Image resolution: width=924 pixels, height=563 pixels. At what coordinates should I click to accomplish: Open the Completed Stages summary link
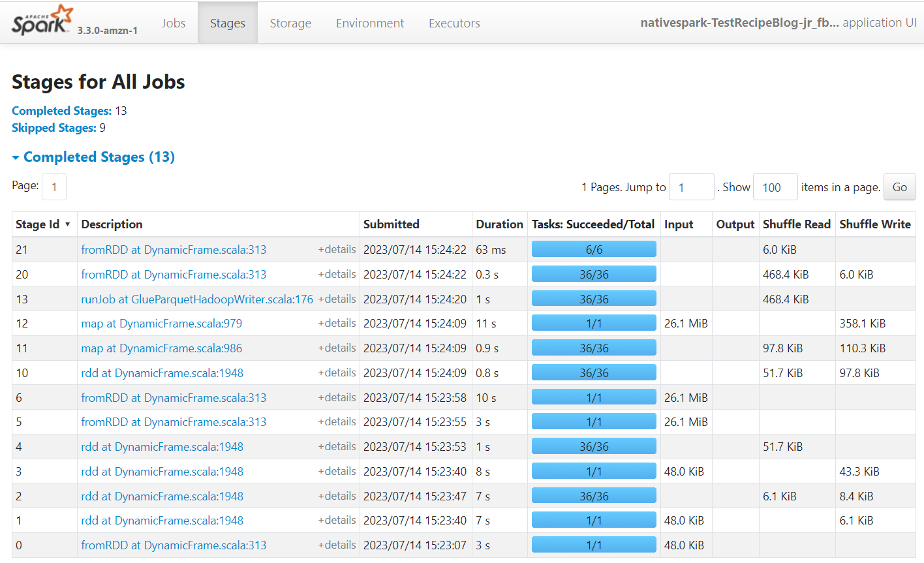(x=61, y=111)
